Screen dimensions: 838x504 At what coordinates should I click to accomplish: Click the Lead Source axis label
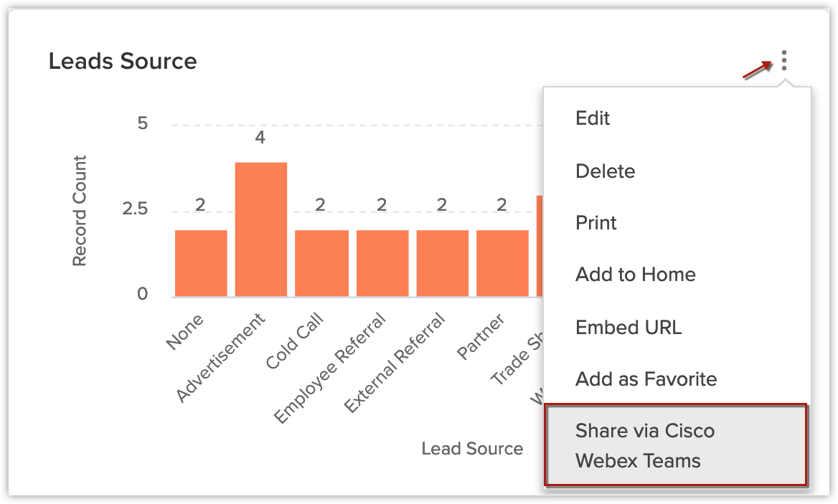click(472, 449)
